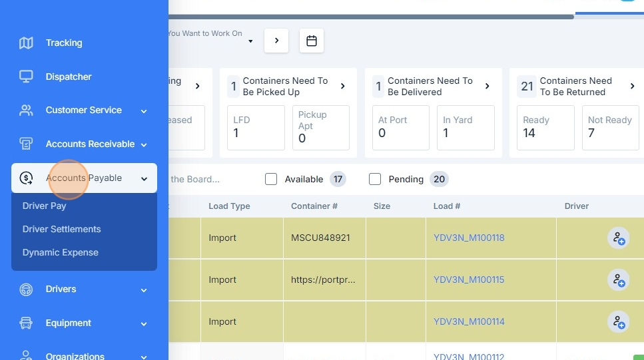
Task: Expand Containers Need To Be Delivered
Action: point(487,86)
